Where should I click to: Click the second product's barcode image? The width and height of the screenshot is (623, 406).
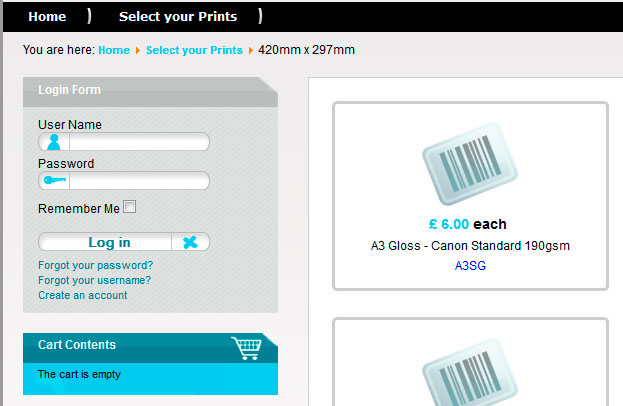point(470,372)
